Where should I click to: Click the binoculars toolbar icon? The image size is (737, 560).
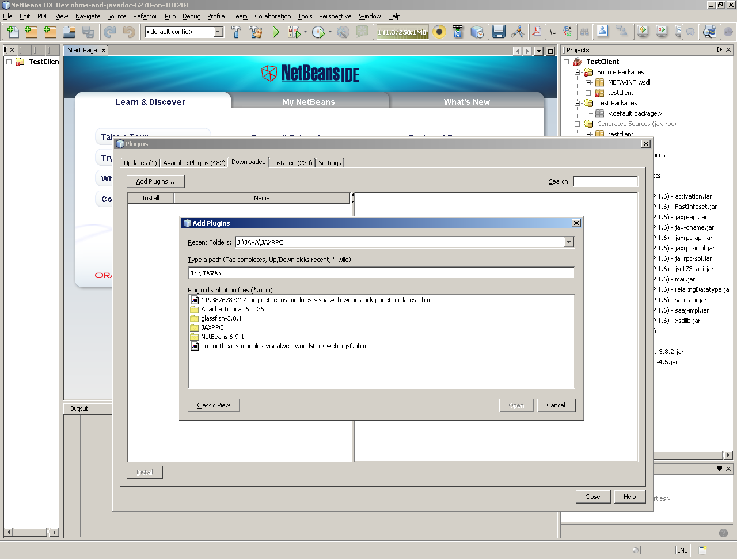point(584,32)
